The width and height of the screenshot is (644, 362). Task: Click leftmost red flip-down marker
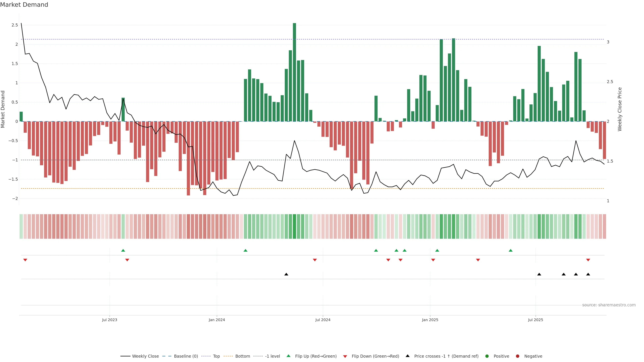pos(25,260)
